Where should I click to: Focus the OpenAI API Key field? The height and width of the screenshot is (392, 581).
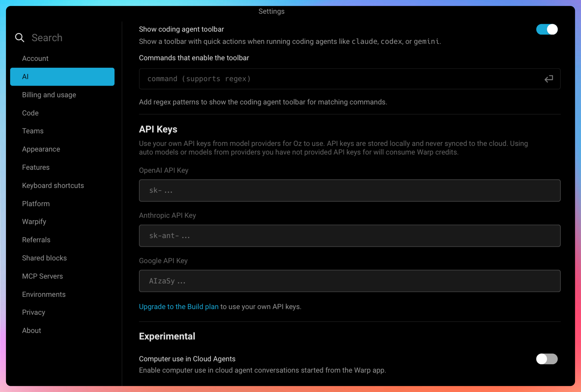tap(349, 190)
